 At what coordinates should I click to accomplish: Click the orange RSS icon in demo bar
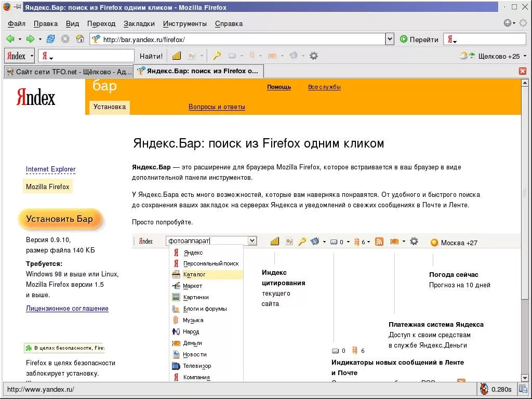(379, 242)
